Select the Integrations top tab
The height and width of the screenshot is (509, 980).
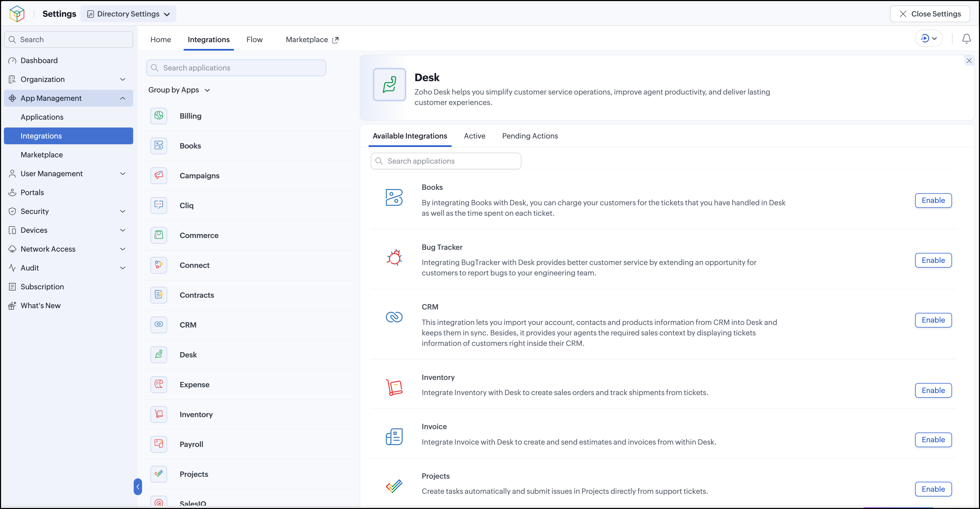point(209,40)
